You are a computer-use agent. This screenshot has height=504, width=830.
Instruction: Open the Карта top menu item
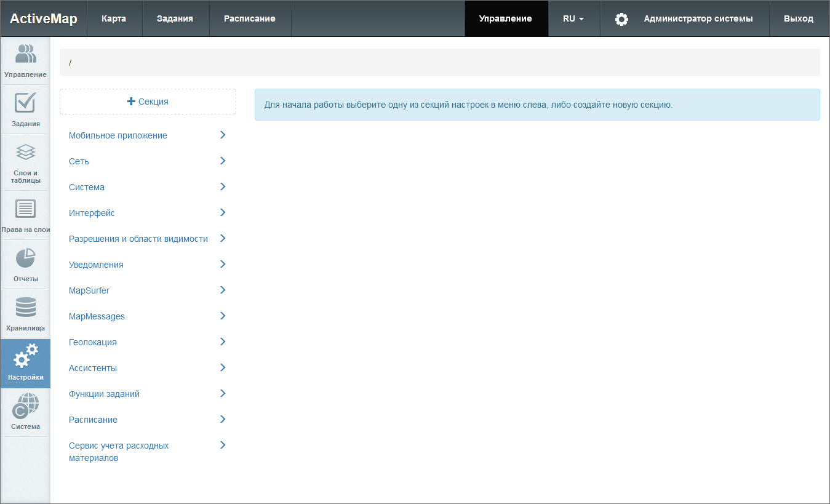click(x=114, y=18)
